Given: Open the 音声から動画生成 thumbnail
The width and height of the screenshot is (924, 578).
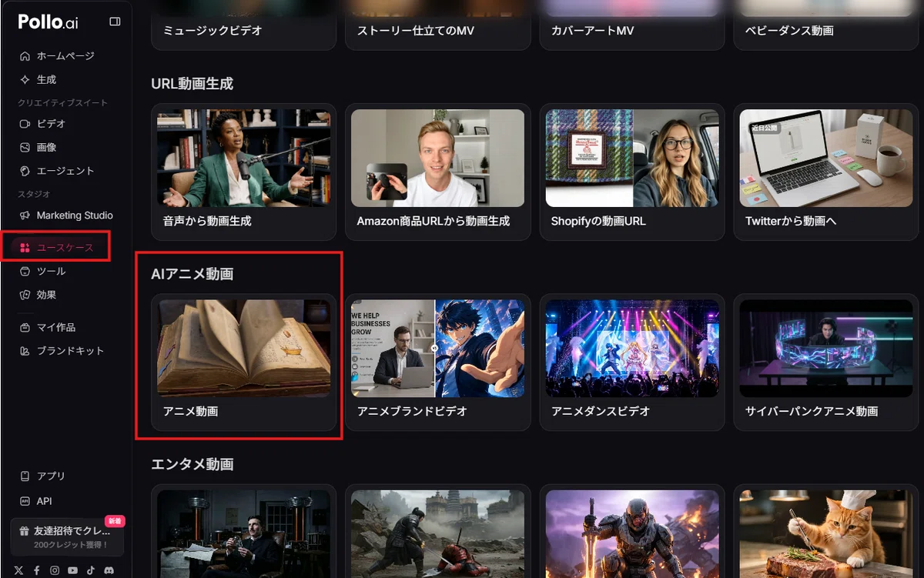Looking at the screenshot, I should coord(243,158).
